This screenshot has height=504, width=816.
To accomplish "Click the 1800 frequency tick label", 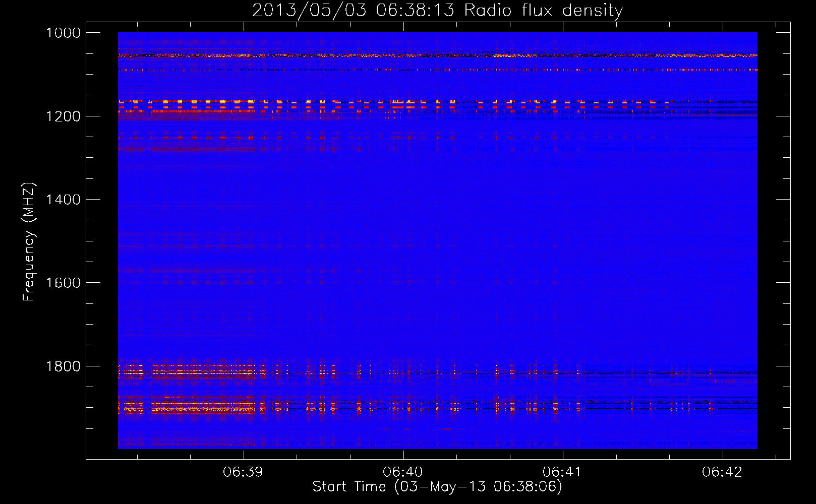I will 63,366.
